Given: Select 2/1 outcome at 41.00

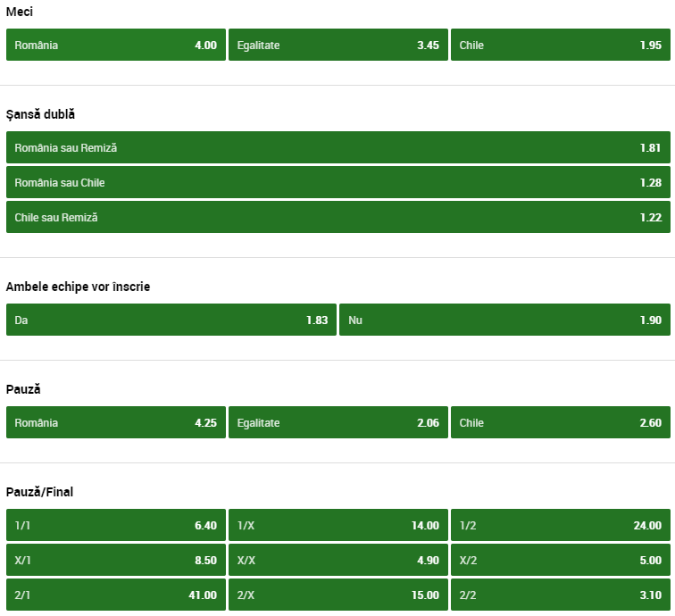Looking at the screenshot, I should [115, 595].
